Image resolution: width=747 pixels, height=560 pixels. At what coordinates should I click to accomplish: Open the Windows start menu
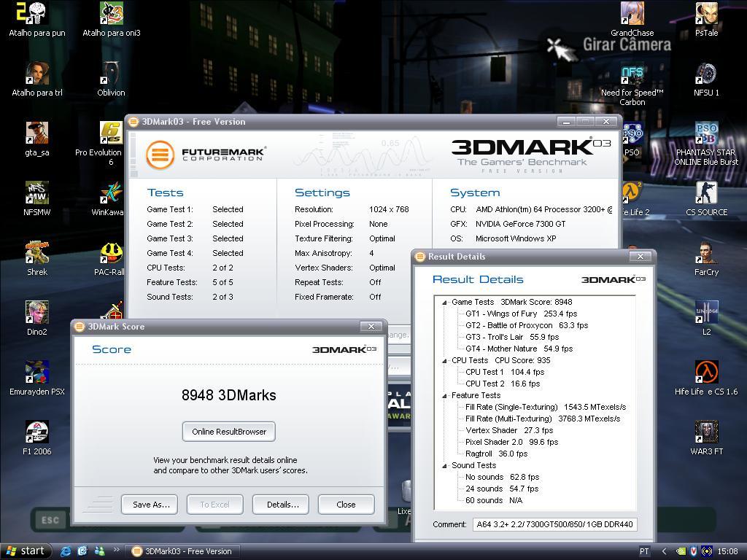tap(26, 551)
